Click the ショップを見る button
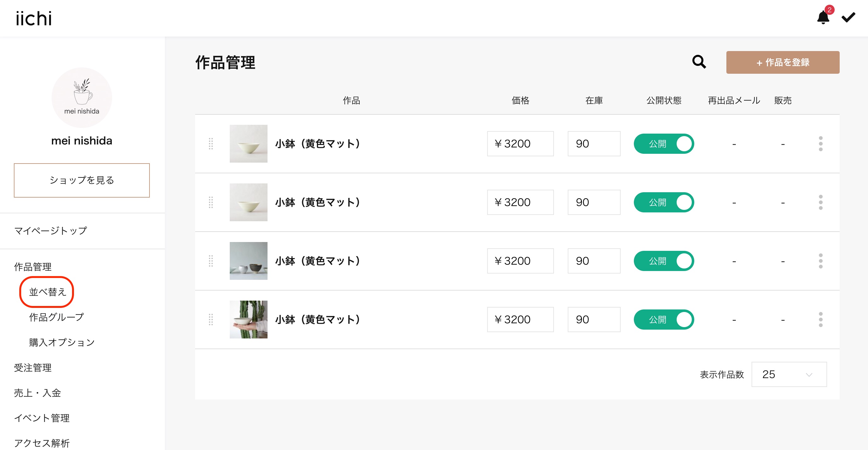 point(82,180)
